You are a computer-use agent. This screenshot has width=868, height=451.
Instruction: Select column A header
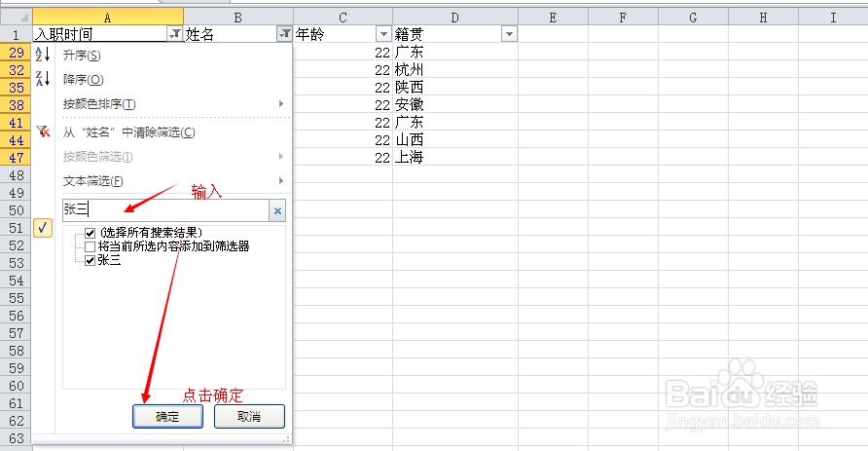(x=107, y=18)
